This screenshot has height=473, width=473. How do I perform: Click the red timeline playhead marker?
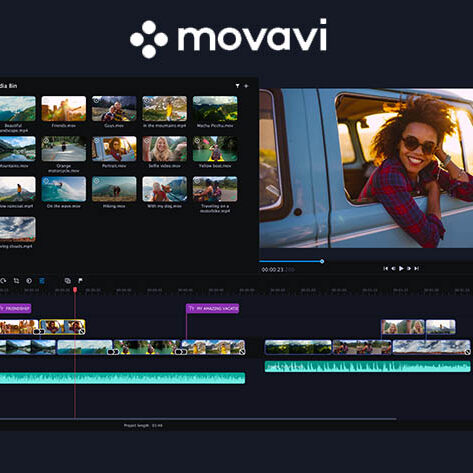coord(75,290)
